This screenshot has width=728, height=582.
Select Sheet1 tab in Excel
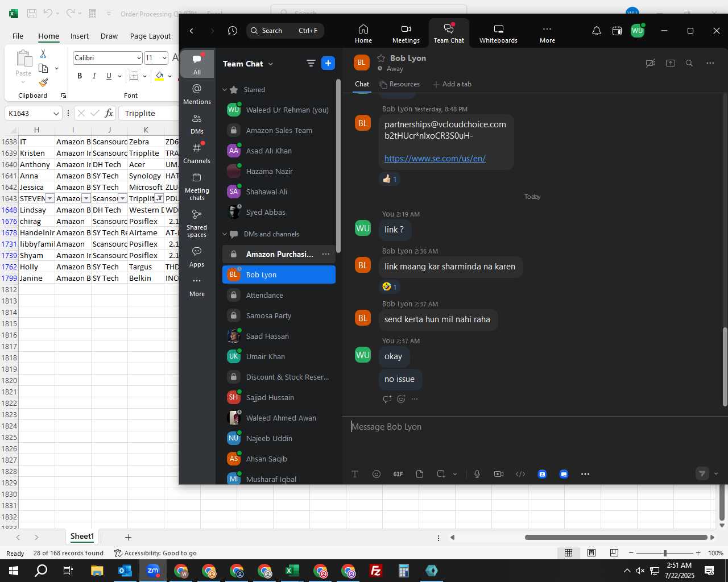pos(82,537)
